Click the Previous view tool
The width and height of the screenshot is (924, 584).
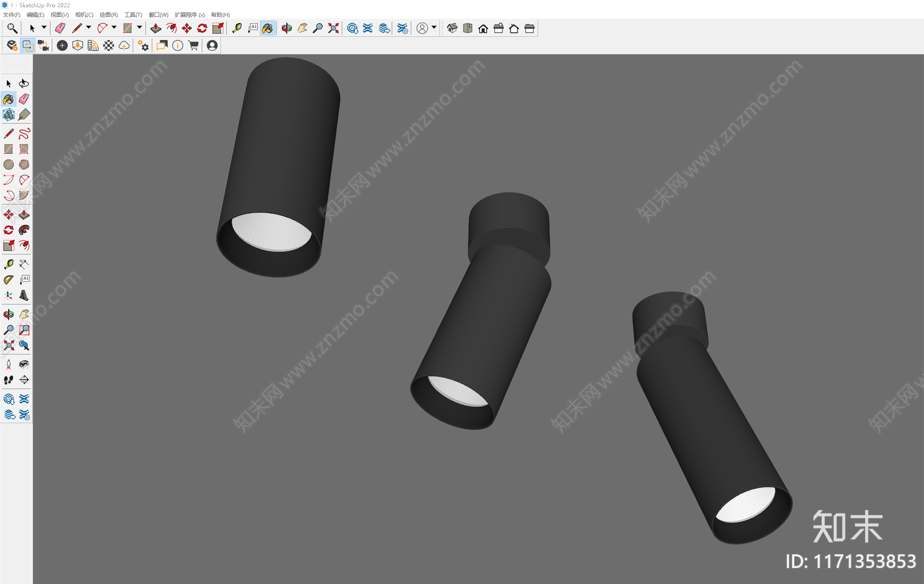(x=24, y=345)
